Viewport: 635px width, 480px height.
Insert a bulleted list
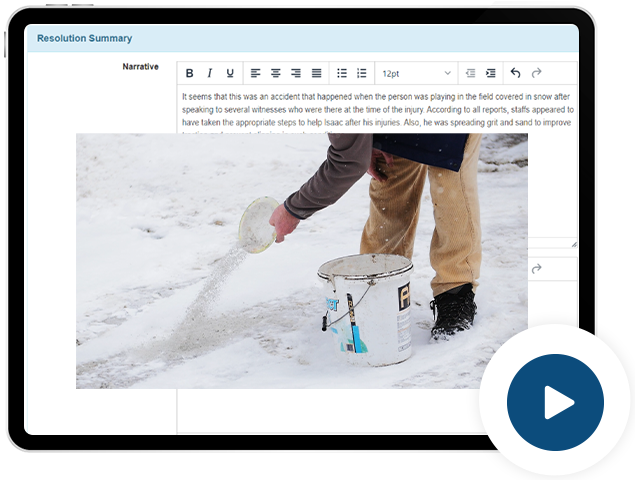coord(342,73)
